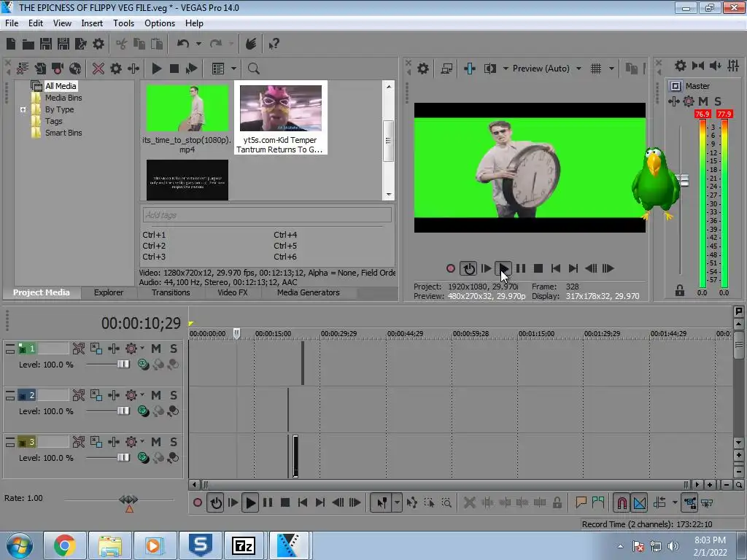Open undo history dropdown arrow

click(x=198, y=44)
